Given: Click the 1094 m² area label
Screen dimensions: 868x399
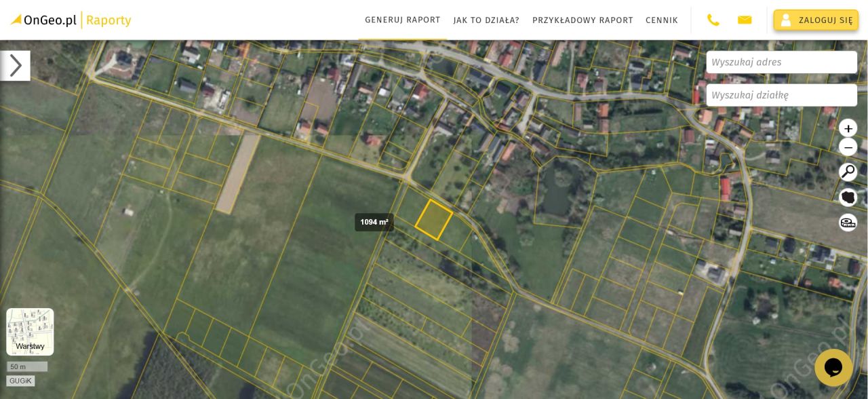Looking at the screenshot, I should (x=374, y=223).
